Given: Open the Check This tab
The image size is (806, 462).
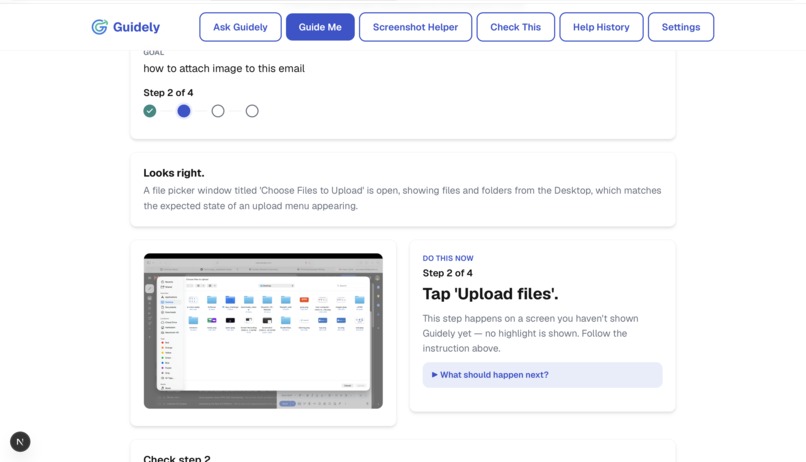Looking at the screenshot, I should click(515, 27).
